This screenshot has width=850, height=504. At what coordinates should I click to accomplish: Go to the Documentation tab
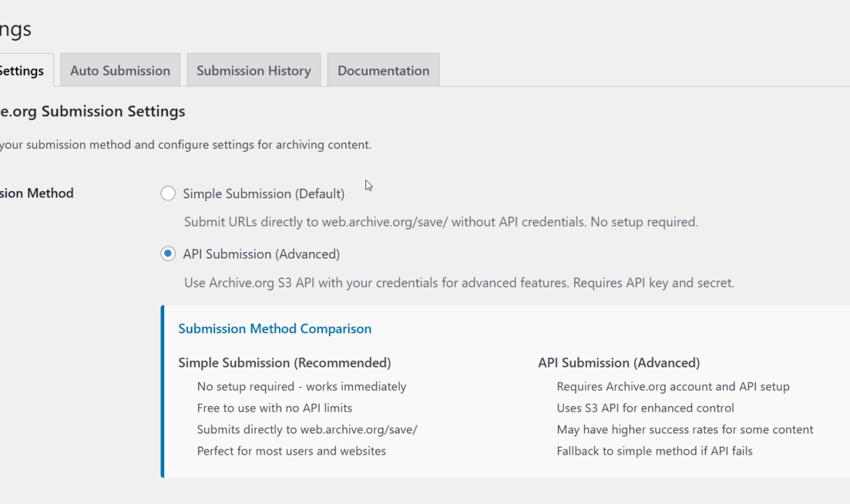383,70
